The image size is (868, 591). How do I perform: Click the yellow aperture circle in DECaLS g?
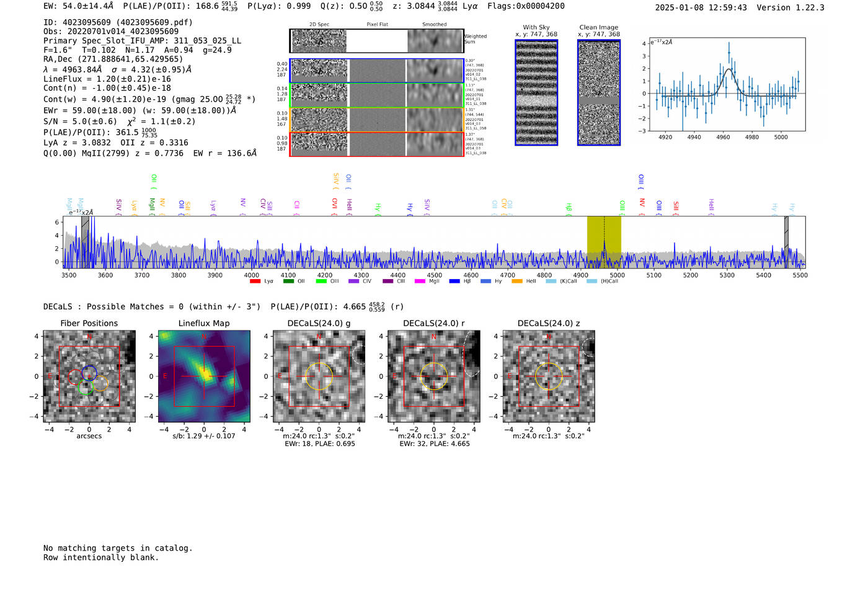(x=319, y=376)
